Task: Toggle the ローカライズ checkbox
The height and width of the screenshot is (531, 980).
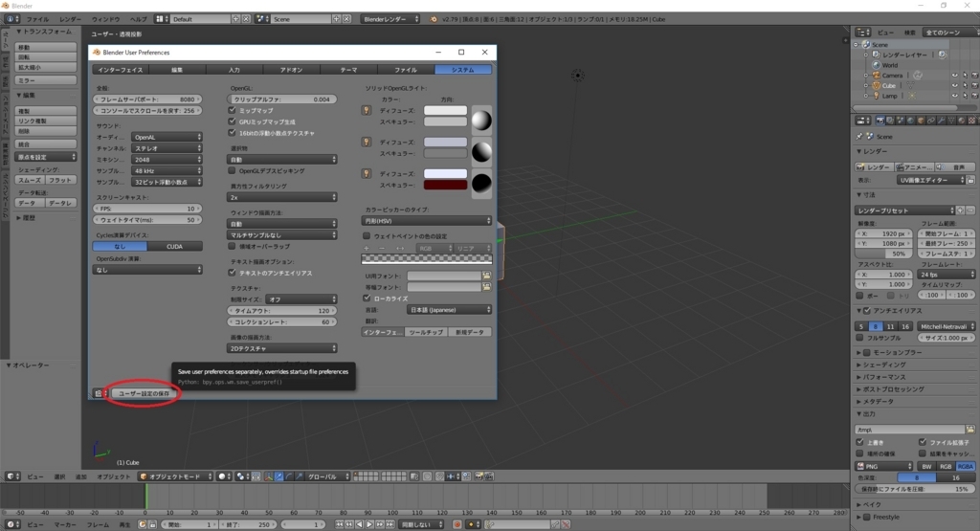Action: pyautogui.click(x=367, y=299)
